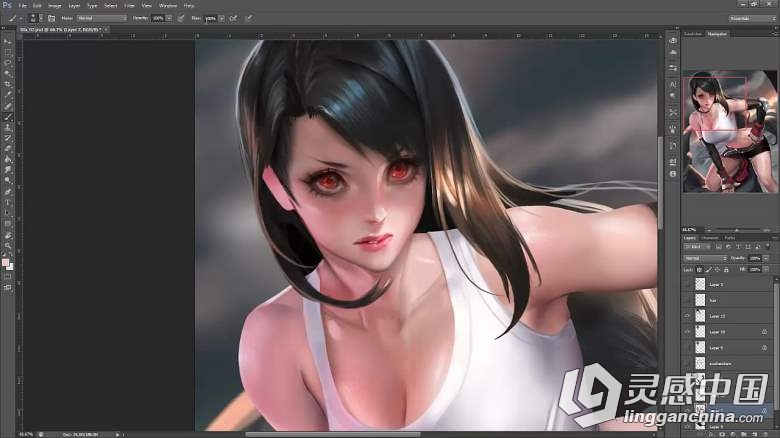Open the Edit menu
The width and height of the screenshot is (780, 438).
tap(37, 5)
